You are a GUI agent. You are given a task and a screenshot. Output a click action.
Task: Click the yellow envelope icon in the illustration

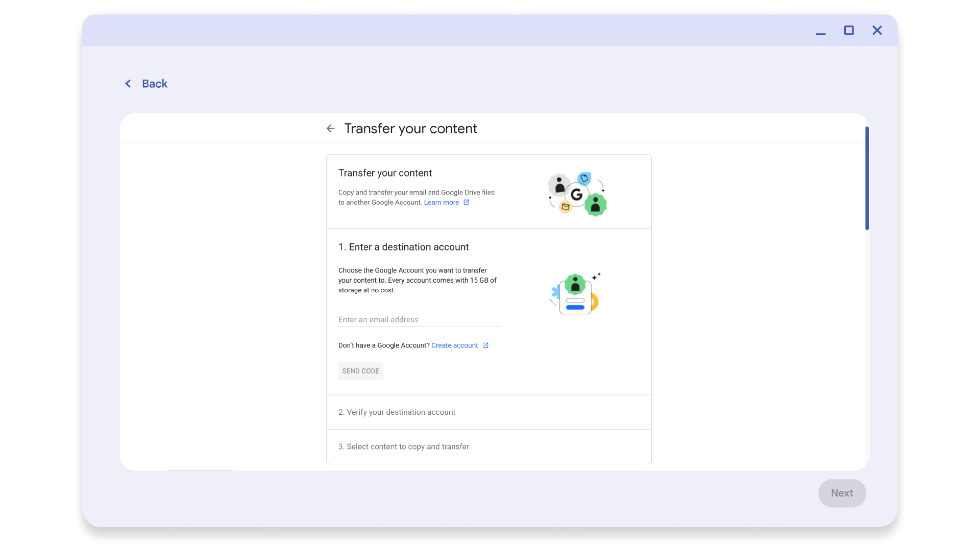pyautogui.click(x=565, y=207)
